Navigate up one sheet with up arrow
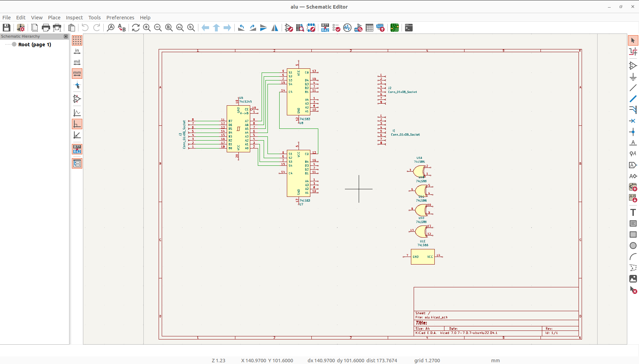This screenshot has width=639, height=364. (x=216, y=28)
